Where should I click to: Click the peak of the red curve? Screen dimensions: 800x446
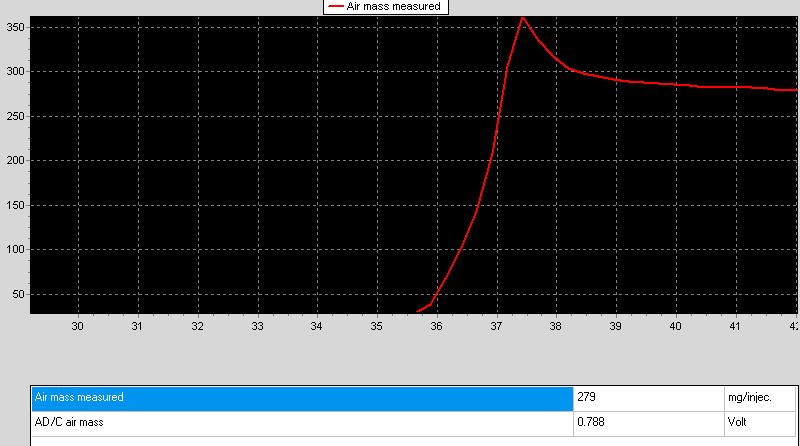522,17
